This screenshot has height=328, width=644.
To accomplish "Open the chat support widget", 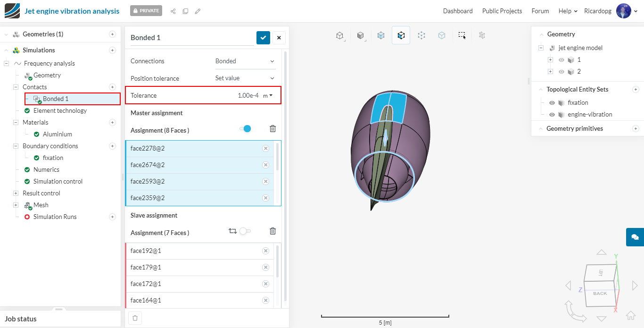I will pos(635,237).
